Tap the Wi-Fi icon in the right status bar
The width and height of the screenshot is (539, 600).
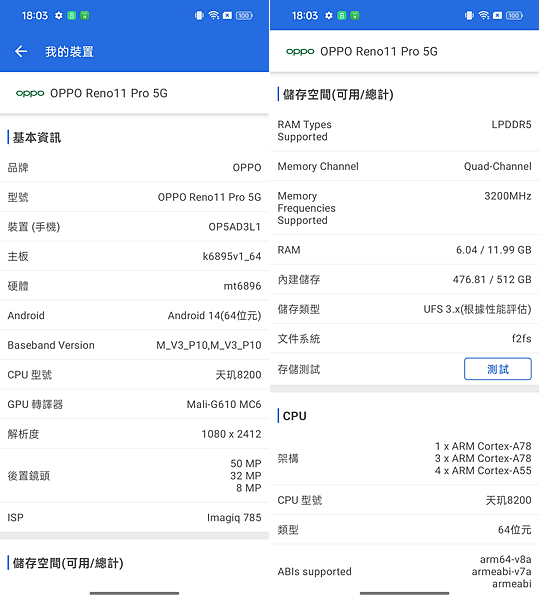[484, 15]
